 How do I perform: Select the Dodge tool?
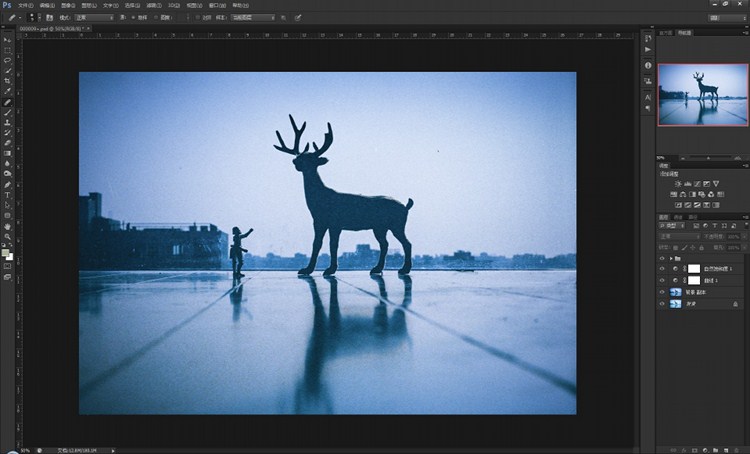click(x=7, y=174)
